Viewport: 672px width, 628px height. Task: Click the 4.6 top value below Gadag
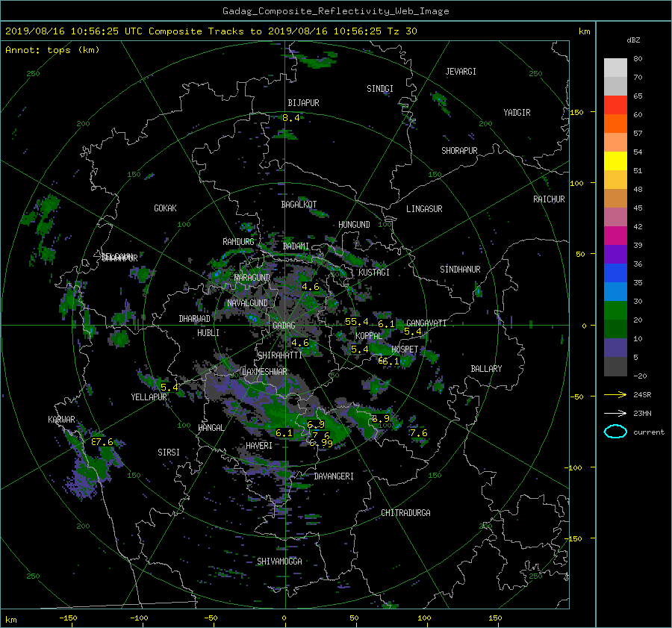(x=299, y=343)
